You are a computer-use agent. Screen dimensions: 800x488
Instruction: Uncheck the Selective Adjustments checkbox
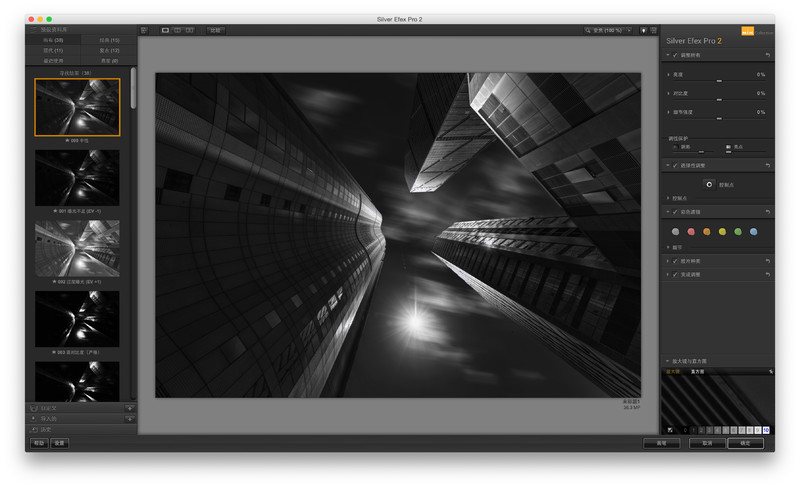tap(675, 165)
